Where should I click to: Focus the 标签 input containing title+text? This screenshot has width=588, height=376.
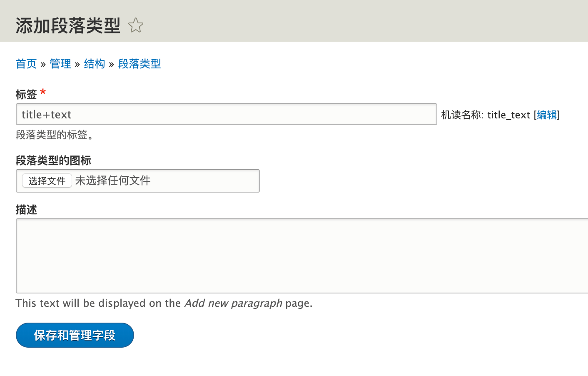click(x=227, y=114)
